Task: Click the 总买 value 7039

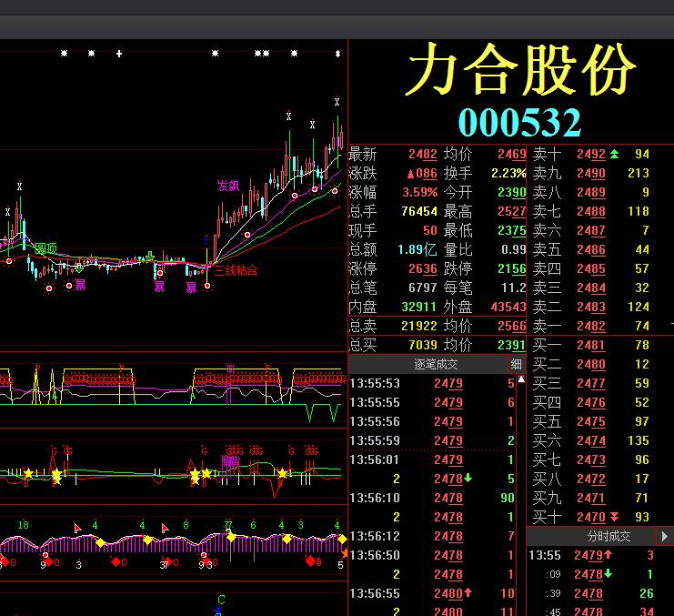Action: pos(423,345)
